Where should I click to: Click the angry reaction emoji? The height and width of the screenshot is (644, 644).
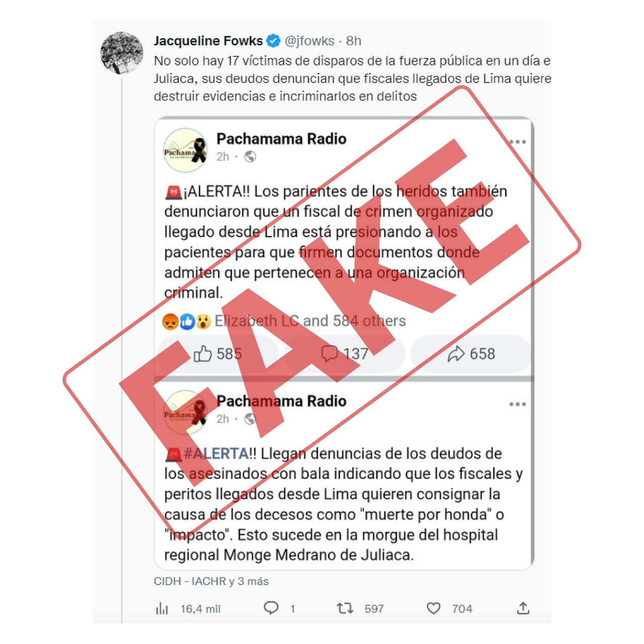point(171,321)
